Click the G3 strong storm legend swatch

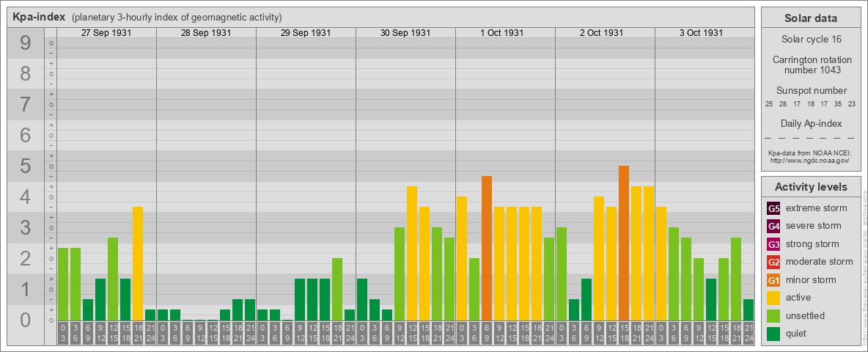(773, 244)
